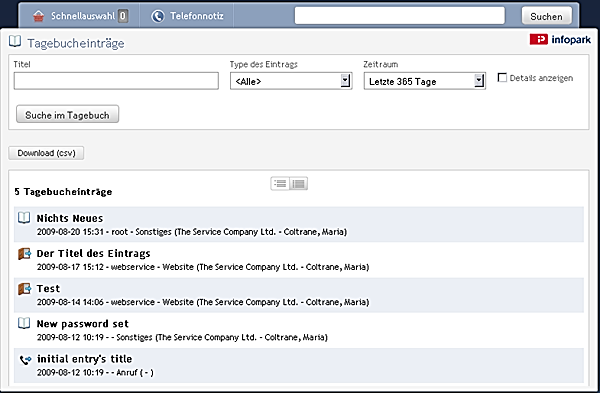This screenshot has width=600, height=393.
Task: Click the Tagebucheinträge book header icon
Action: (15, 41)
